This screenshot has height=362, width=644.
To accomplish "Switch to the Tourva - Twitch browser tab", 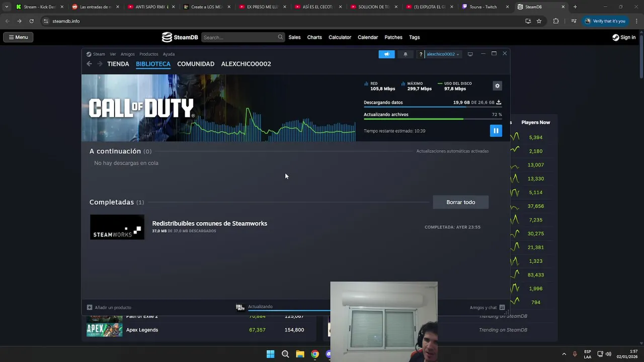I will click(x=485, y=7).
